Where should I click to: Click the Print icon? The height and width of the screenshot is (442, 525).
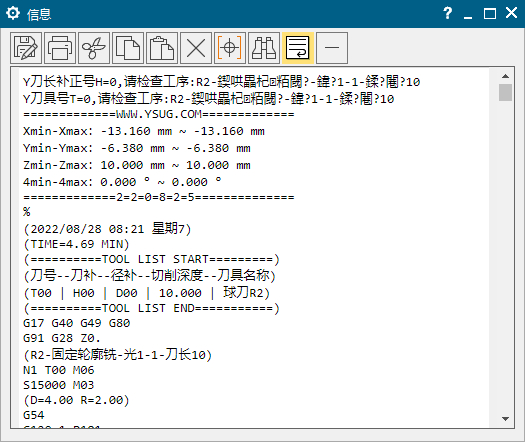[x=60, y=48]
